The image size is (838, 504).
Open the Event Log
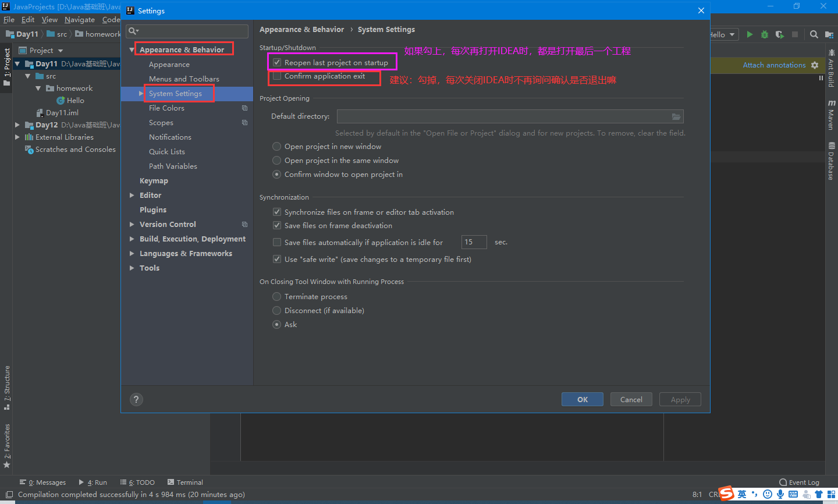point(799,482)
